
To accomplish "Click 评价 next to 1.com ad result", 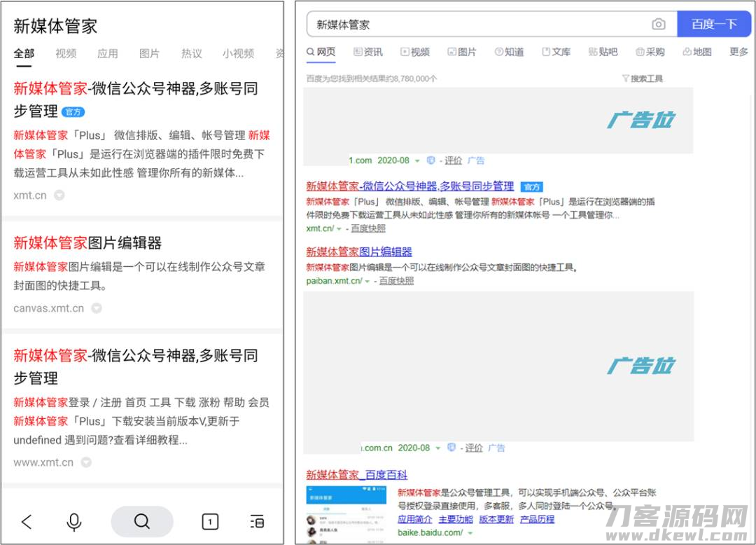I will pos(453,160).
